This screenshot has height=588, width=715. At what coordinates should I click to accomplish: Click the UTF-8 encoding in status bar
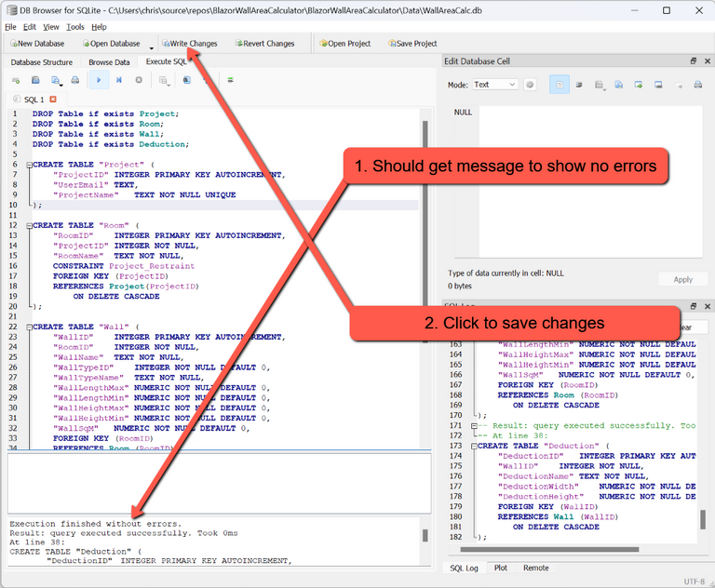[694, 581]
